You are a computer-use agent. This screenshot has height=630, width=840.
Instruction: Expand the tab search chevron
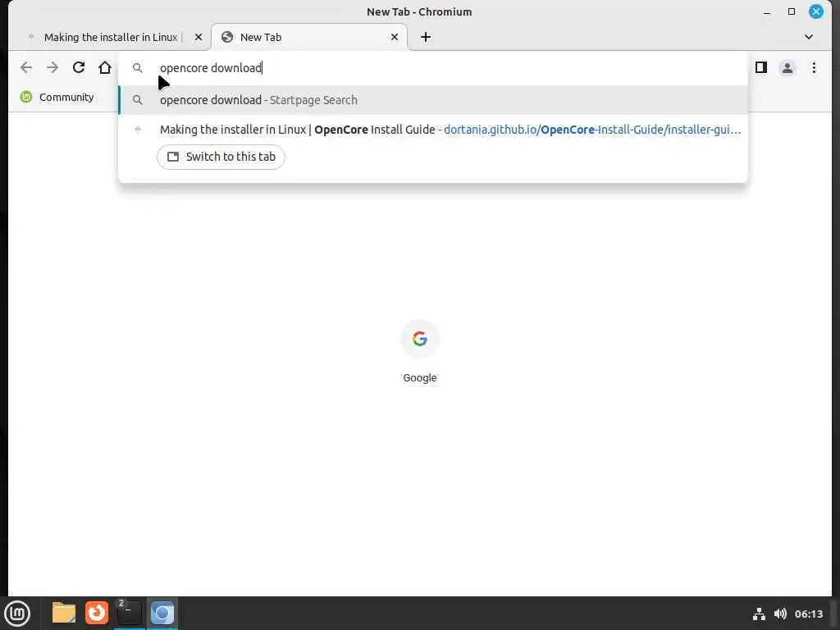808,37
